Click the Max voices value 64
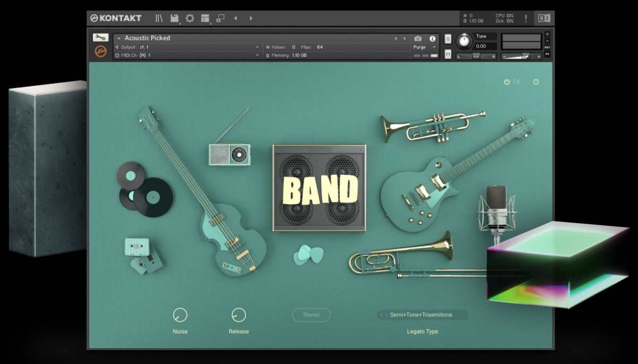 (320, 47)
